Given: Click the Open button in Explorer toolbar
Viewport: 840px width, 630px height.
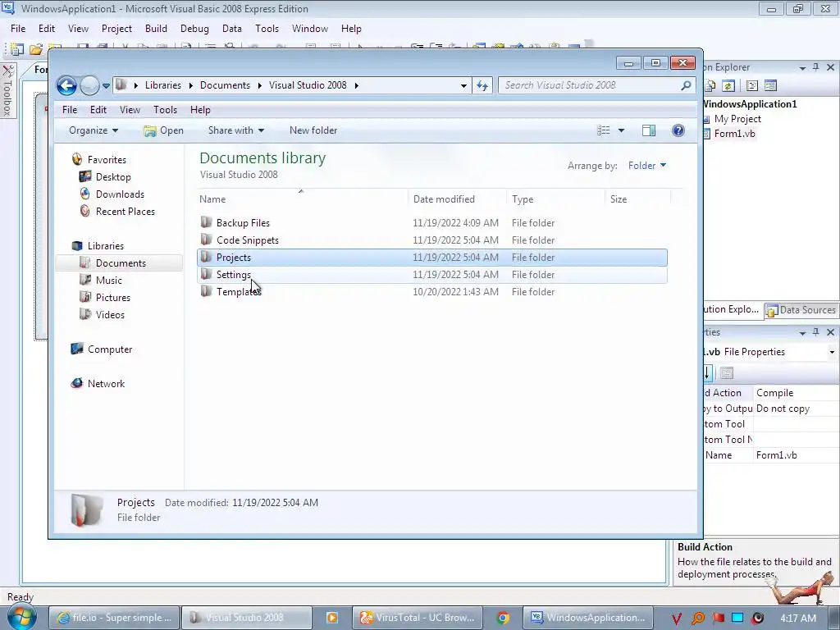Looking at the screenshot, I should click(164, 130).
